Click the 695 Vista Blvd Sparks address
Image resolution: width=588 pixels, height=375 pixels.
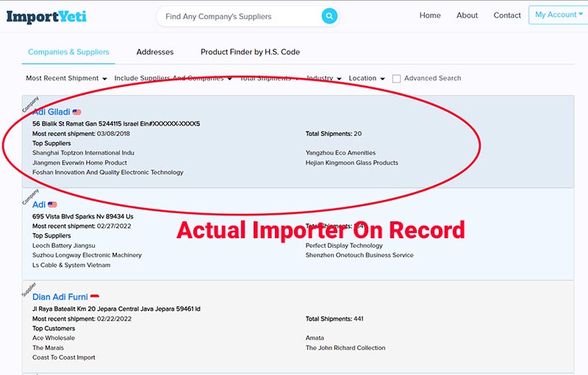pos(83,216)
